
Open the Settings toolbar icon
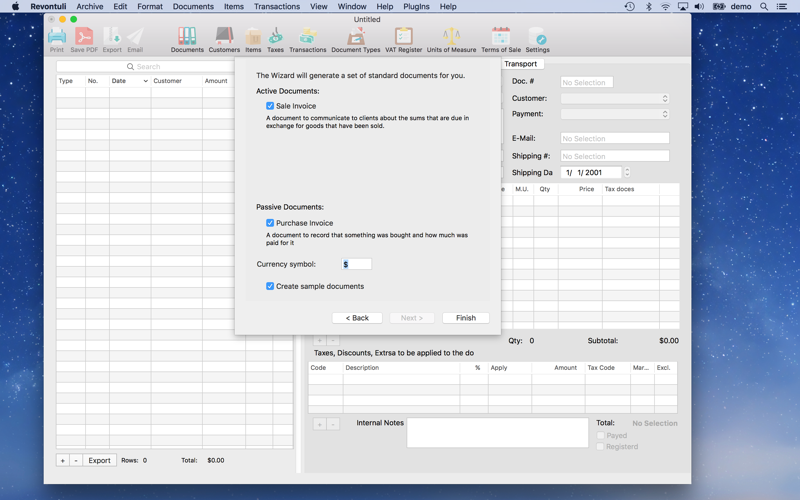pos(537,39)
